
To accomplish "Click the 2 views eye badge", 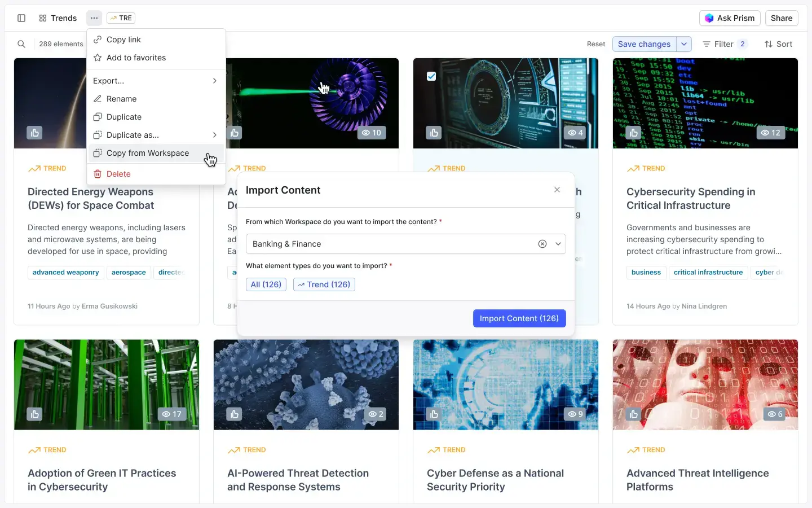I will 376,414.
